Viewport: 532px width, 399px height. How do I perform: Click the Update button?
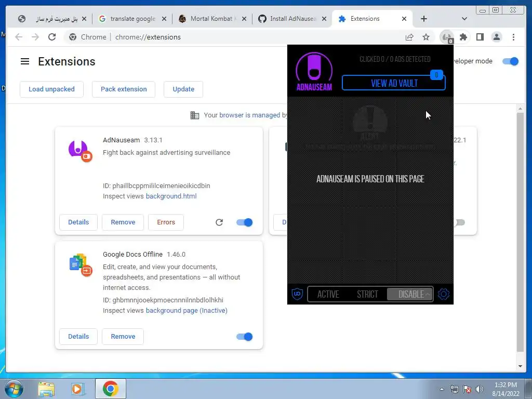183,89
